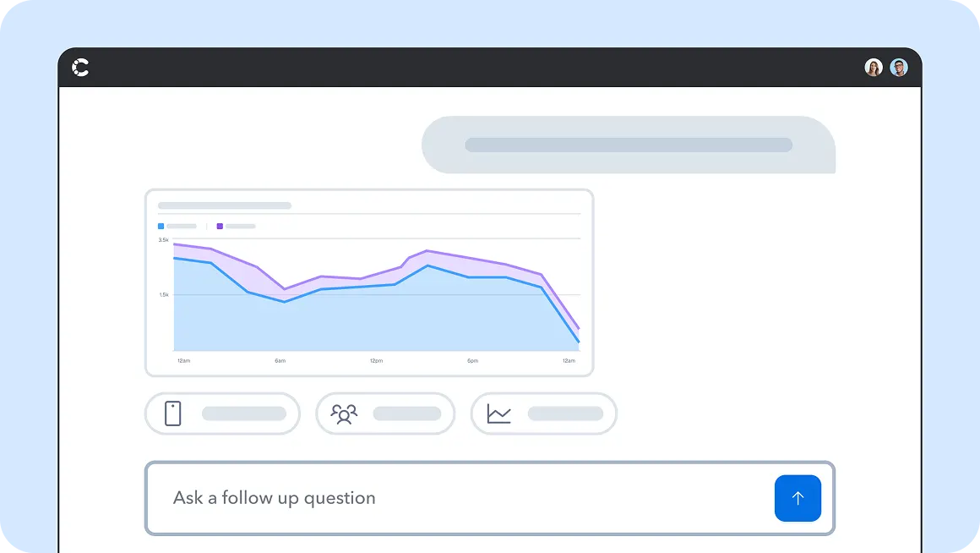Screen dimensions: 980x553
Task: Open the avatar of the man with glasses
Action: pyautogui.click(x=899, y=68)
